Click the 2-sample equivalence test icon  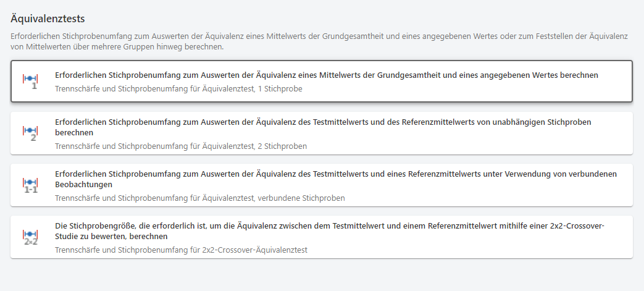click(30, 133)
